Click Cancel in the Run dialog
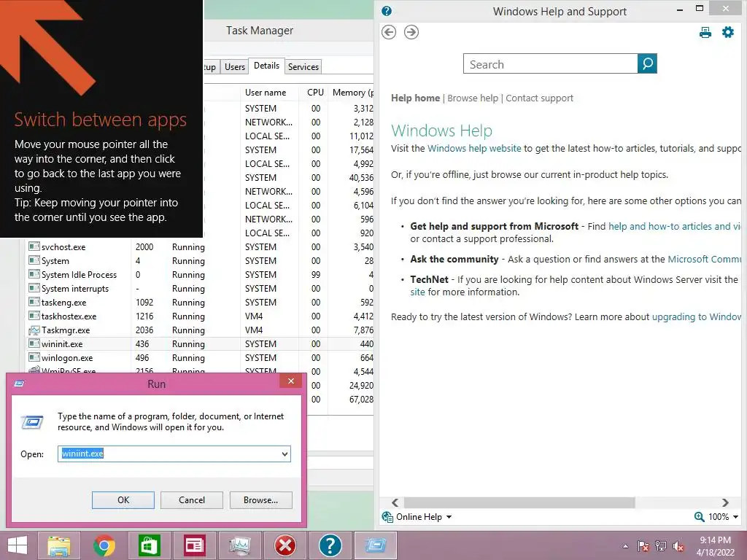 click(x=192, y=500)
